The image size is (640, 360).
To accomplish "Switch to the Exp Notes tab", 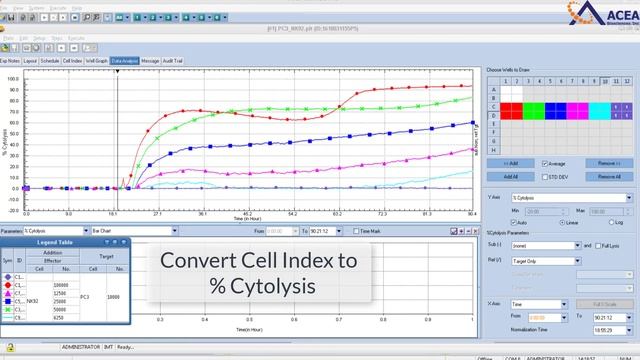I will (x=10, y=61).
